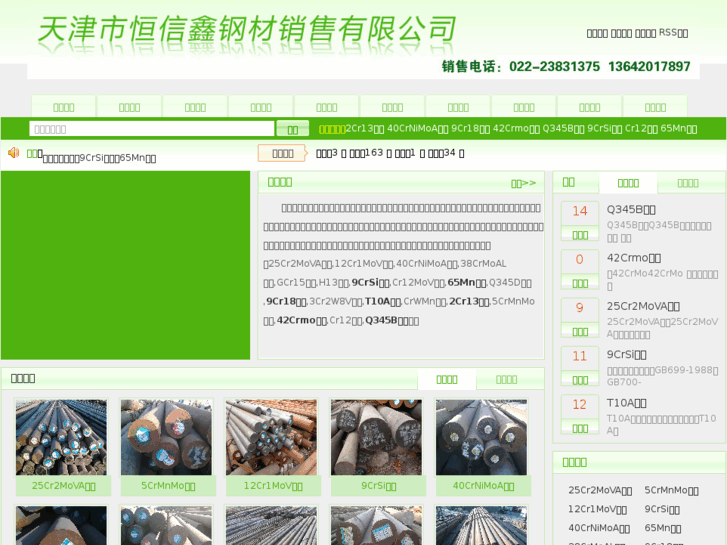Image resolution: width=727 pixels, height=545 pixels.
Task: Click bold 42Crmo link in intro paragraph
Action: tap(302, 321)
